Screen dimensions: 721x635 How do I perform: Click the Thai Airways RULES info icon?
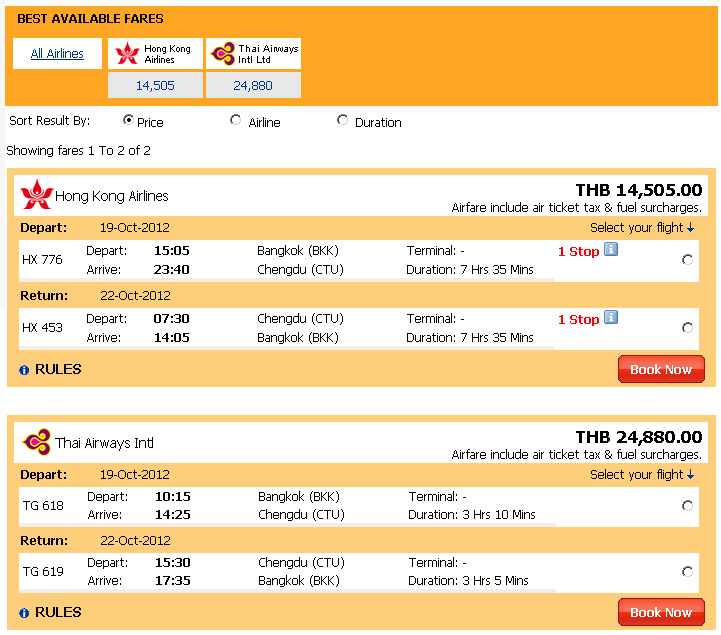[x=24, y=613]
